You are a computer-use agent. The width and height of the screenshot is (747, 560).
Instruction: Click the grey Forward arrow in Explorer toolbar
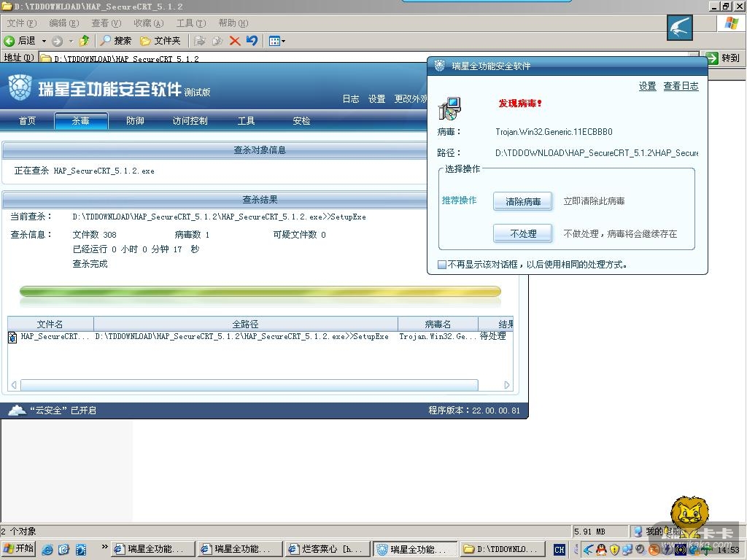click(x=58, y=42)
